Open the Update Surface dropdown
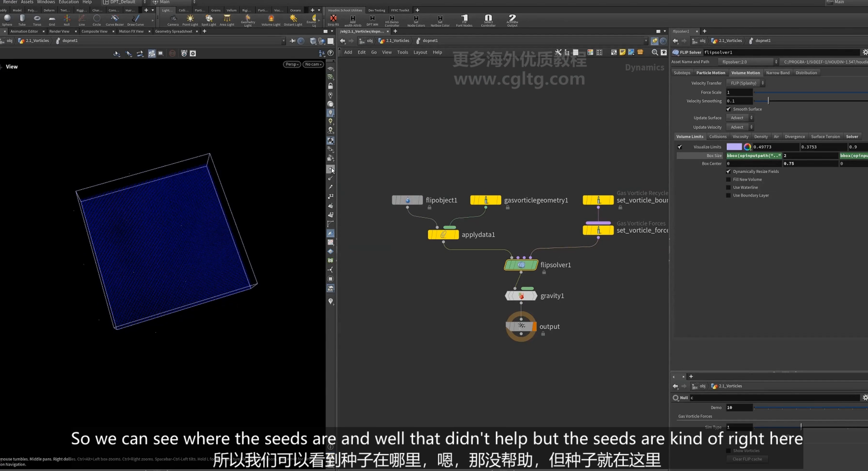Image resolution: width=868 pixels, height=471 pixels. [x=740, y=118]
